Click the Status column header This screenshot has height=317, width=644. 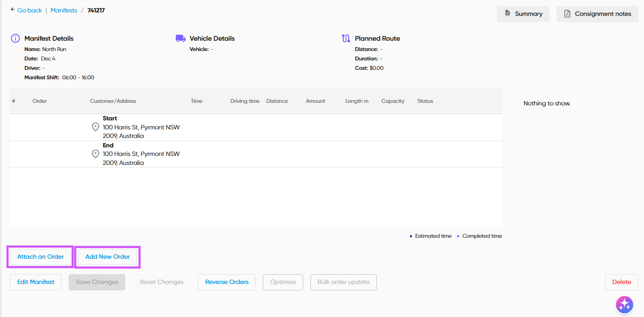coord(425,101)
